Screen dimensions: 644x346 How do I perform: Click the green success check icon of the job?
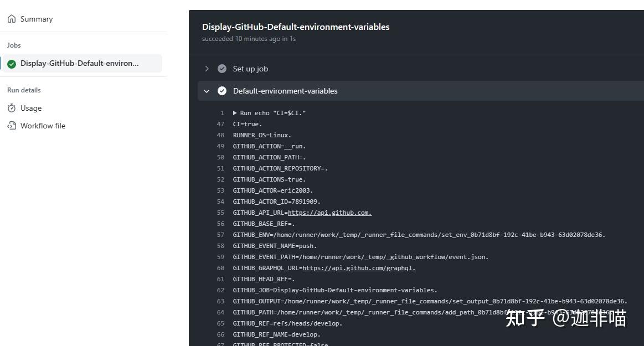(x=12, y=64)
